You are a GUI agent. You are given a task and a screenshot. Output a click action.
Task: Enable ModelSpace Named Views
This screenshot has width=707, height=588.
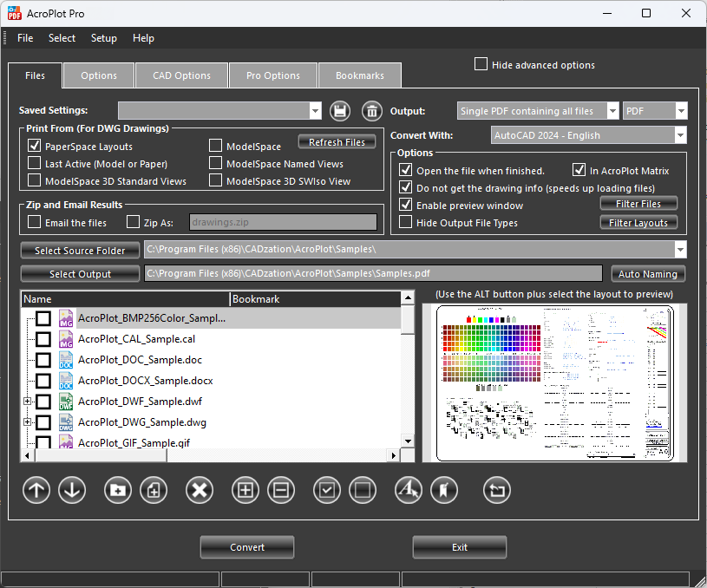[215, 163]
